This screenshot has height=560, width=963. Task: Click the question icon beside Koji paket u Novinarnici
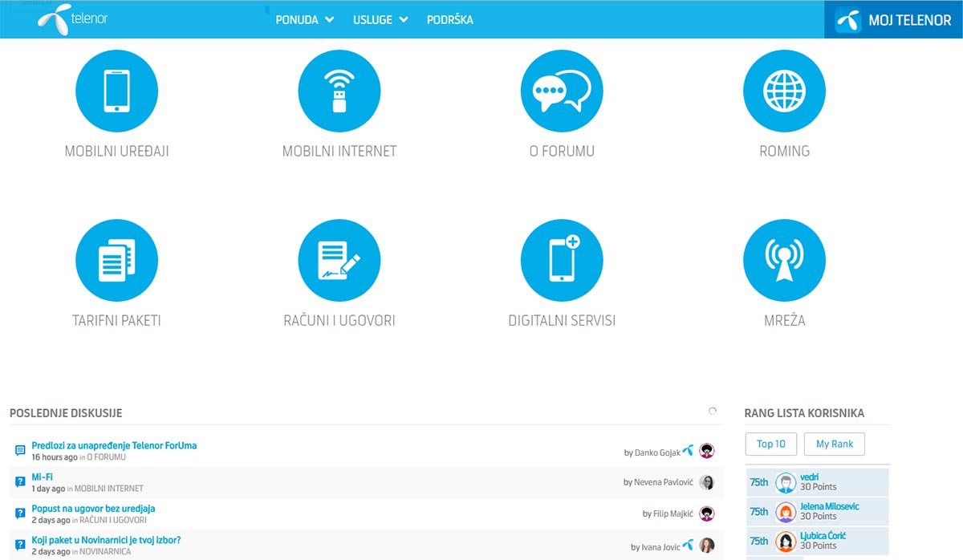[20, 546]
